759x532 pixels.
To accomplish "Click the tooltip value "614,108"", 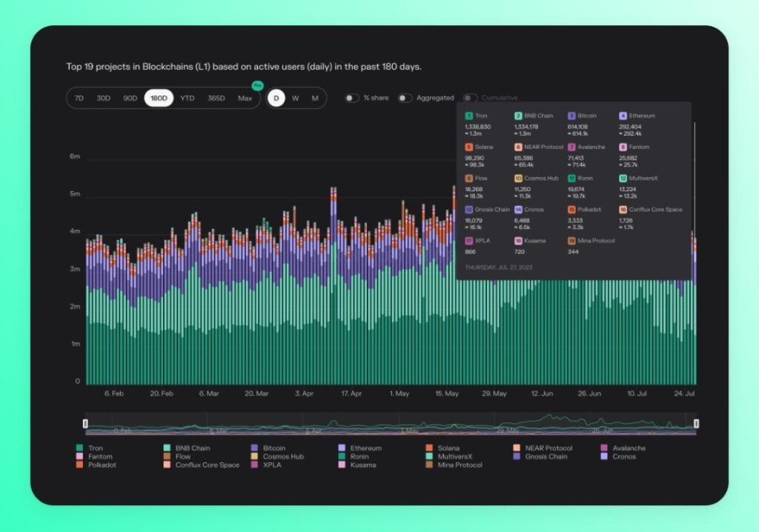I will click(x=577, y=127).
